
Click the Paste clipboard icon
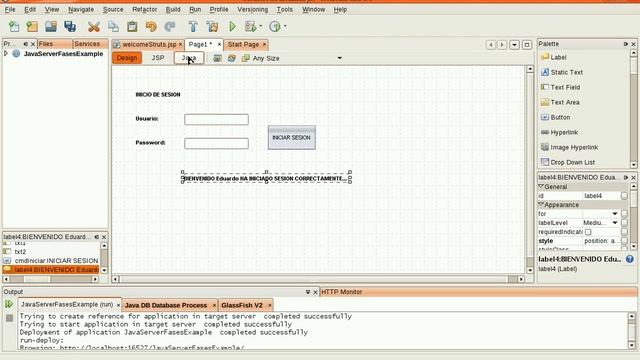point(132,27)
